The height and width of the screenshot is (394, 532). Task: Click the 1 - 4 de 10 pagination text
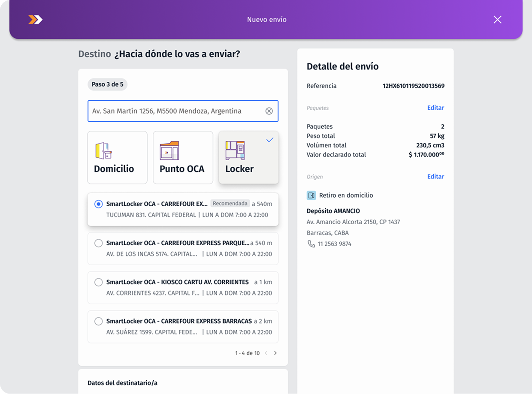[x=247, y=353]
